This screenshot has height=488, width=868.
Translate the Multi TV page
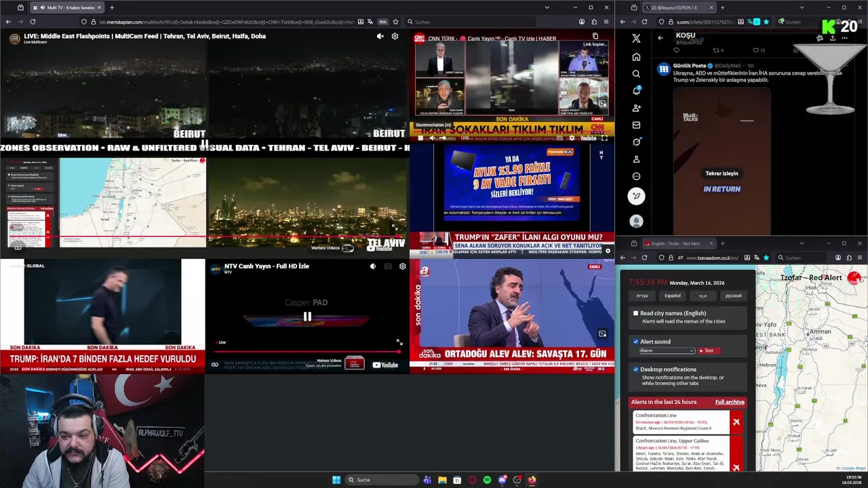370,22
